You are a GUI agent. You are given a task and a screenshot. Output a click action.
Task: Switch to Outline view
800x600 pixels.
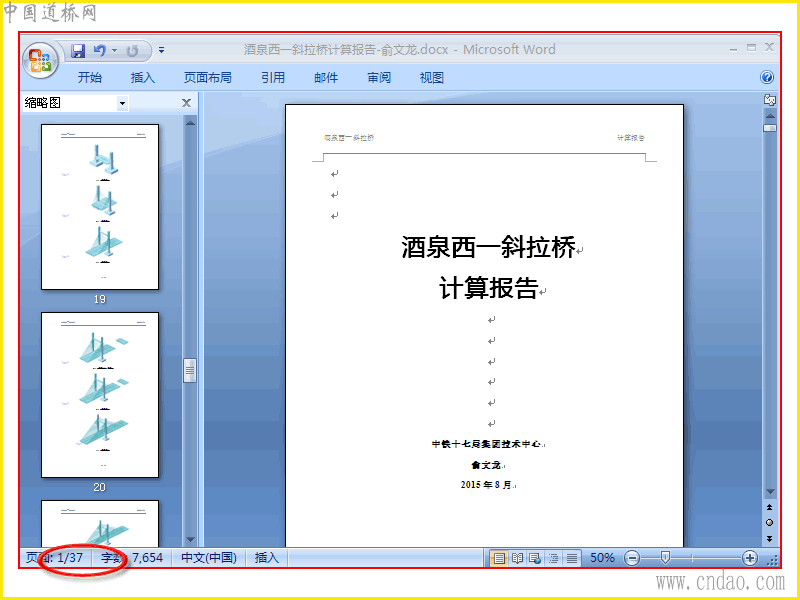554,558
